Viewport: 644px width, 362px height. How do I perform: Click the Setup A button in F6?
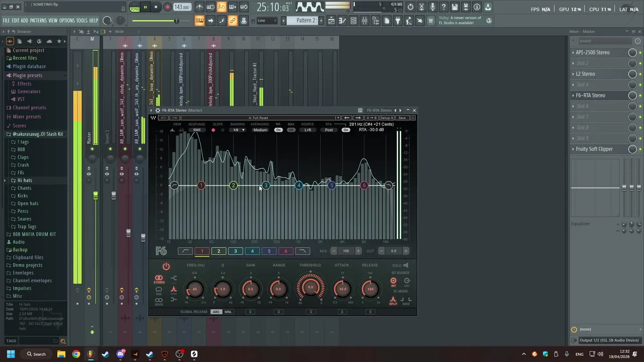point(387,118)
